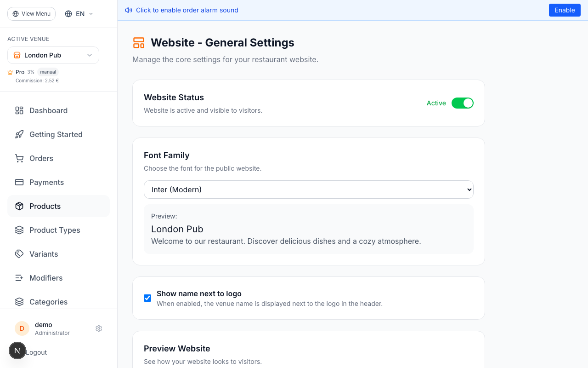Deactivate the Website Status toggle
The width and height of the screenshot is (588, 368).
click(x=463, y=103)
